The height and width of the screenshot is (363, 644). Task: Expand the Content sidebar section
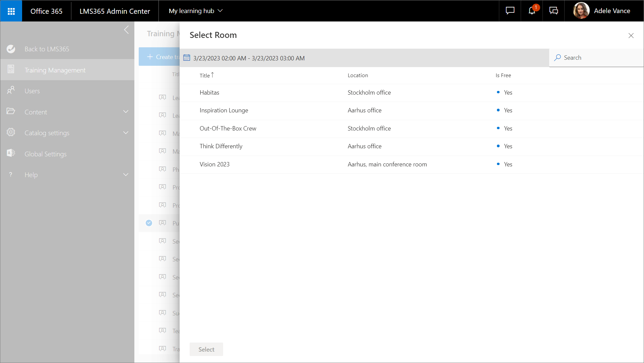point(126,112)
